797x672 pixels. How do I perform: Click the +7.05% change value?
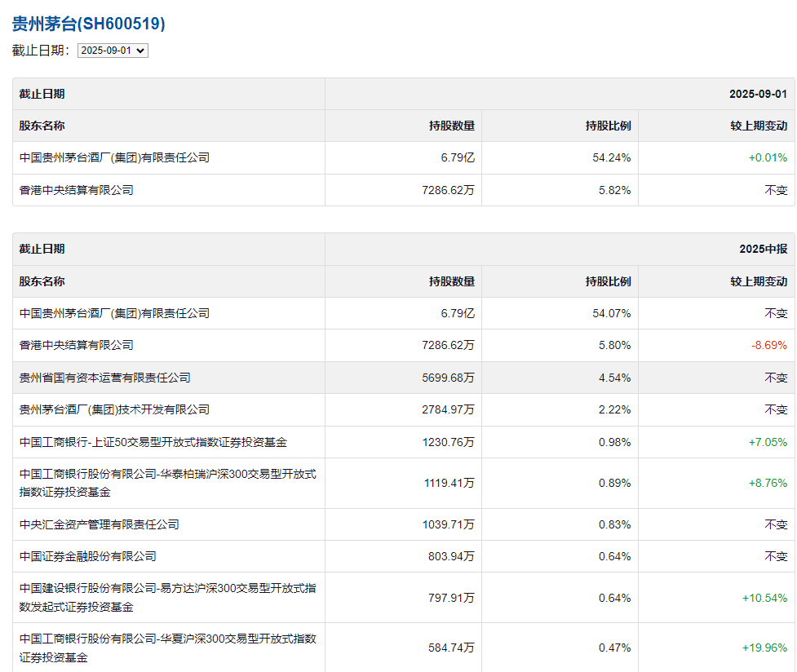(x=768, y=442)
